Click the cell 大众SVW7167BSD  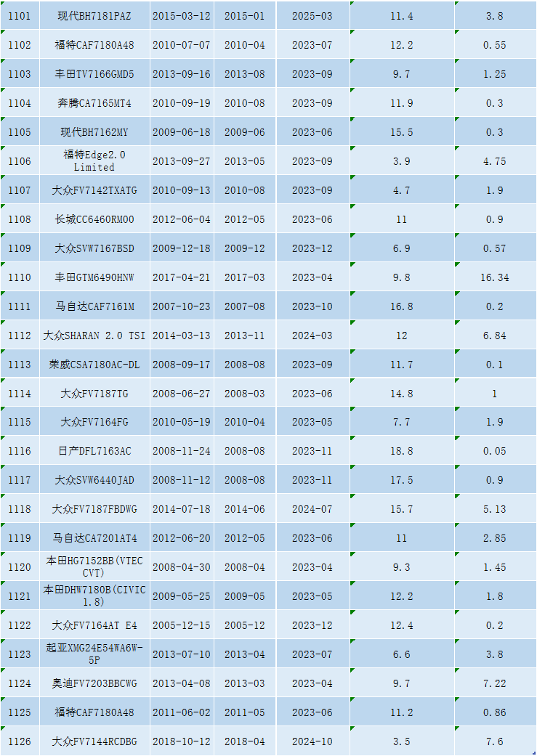94,248
